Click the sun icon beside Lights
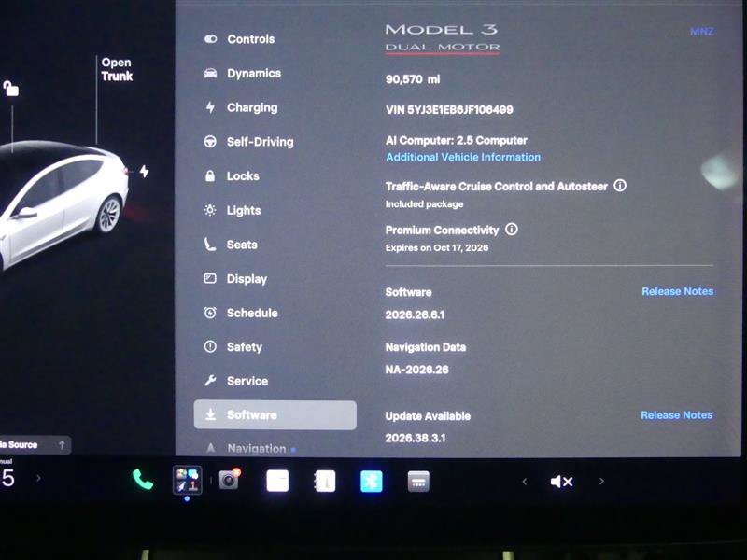Screen dimensions: 747x560 [x=210, y=210]
